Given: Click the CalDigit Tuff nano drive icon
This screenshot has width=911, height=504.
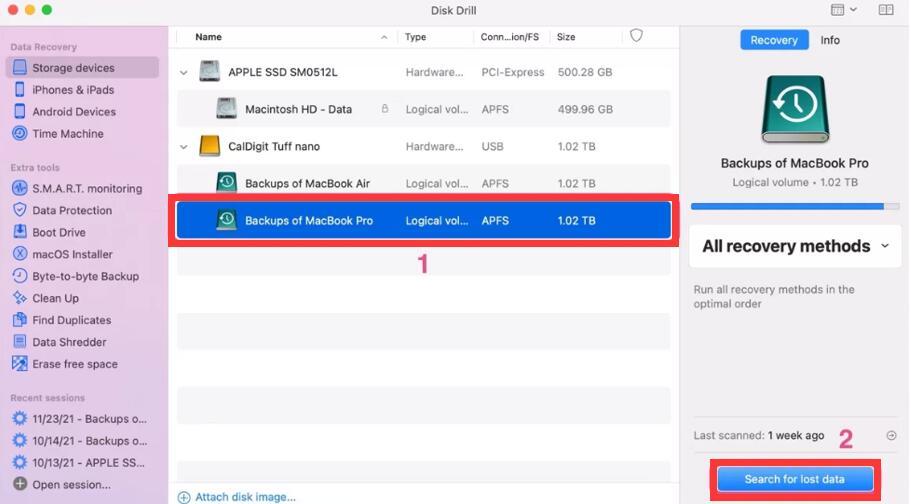Looking at the screenshot, I should click(x=209, y=146).
